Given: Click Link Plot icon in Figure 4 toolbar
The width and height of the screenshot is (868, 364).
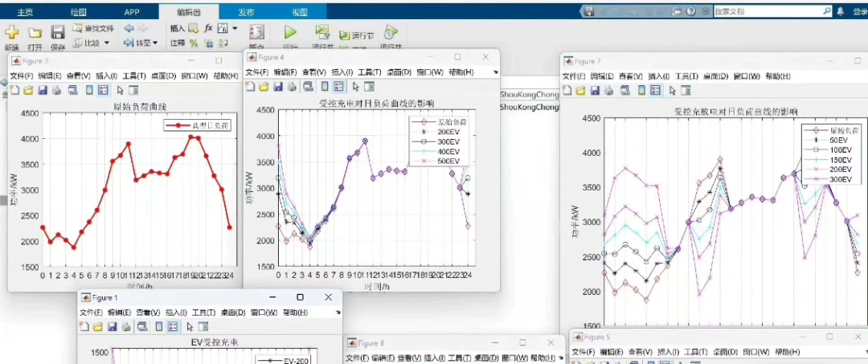Looking at the screenshot, I should pyautogui.click(x=309, y=86).
